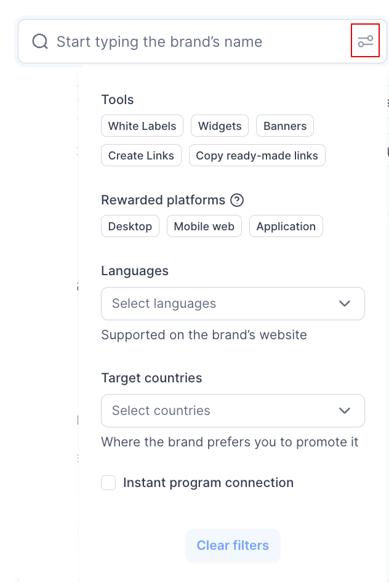Click the search magnifier icon
Screen dimensions: 389x588
click(40, 41)
